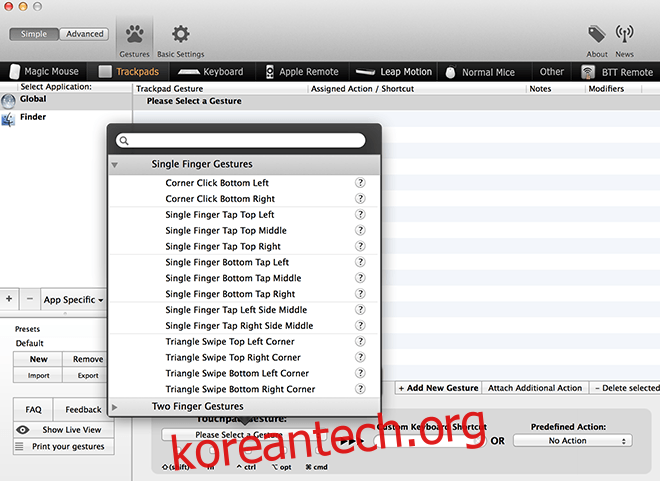Expand the Two Finger Gestures group
Image resolution: width=660 pixels, height=481 pixels.
114,407
